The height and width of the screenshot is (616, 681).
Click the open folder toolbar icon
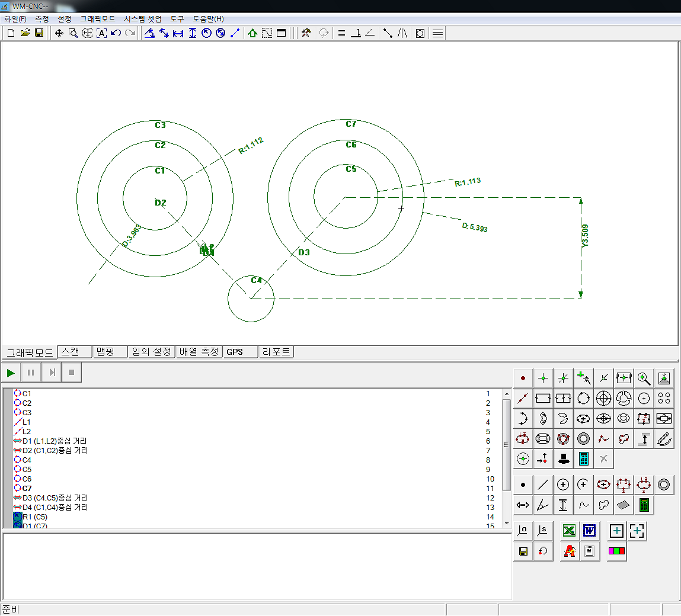click(x=25, y=33)
